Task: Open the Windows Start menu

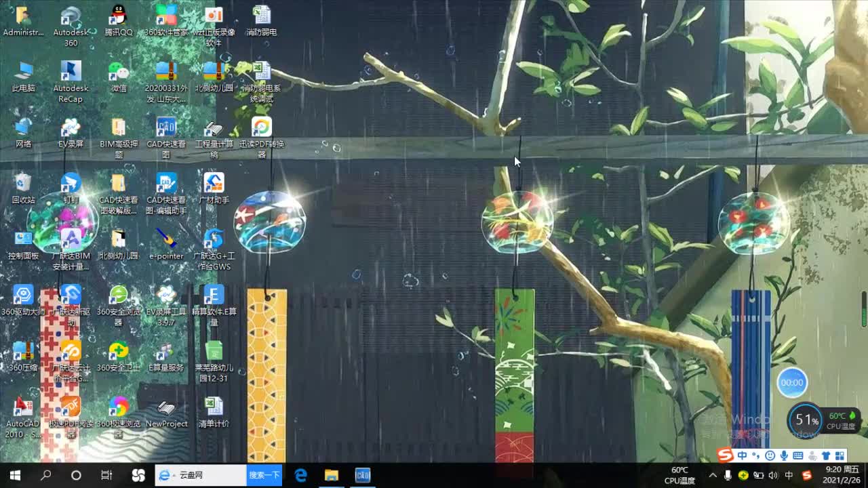Action: point(15,475)
